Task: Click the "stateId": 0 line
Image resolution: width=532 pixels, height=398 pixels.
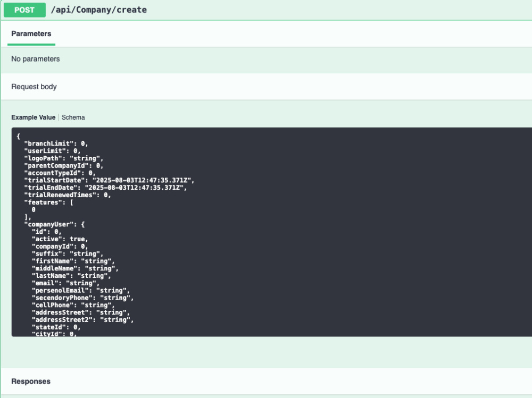Action: click(x=56, y=327)
